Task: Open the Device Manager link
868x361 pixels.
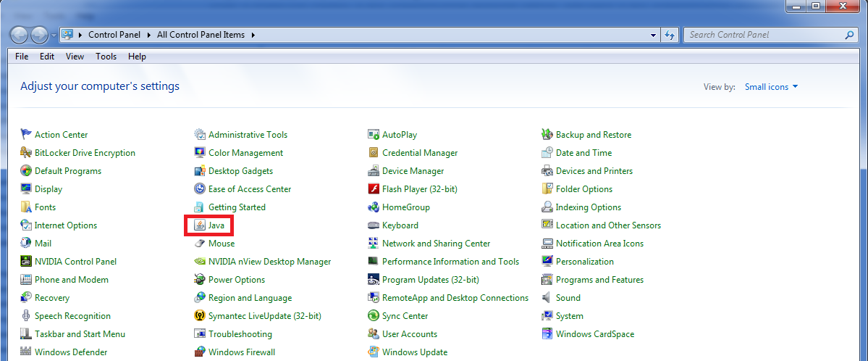Action: point(413,171)
